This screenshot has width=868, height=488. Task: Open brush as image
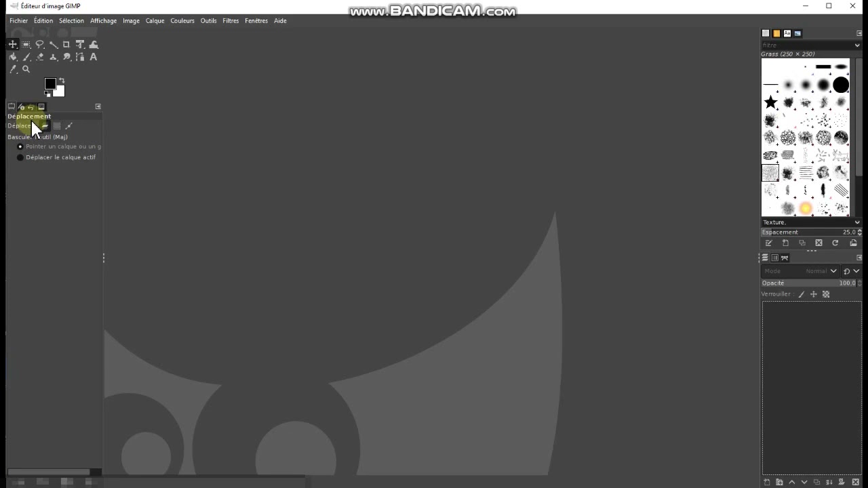pos(853,243)
